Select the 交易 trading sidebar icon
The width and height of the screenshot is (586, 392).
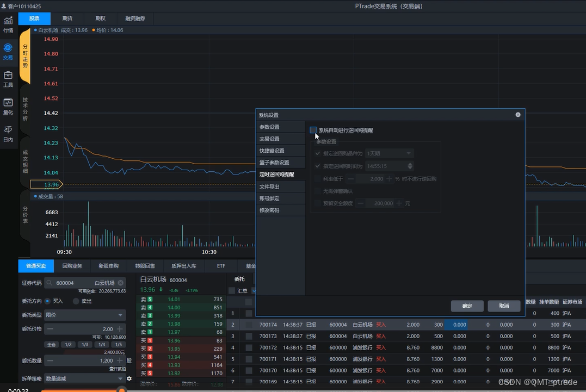click(8, 52)
